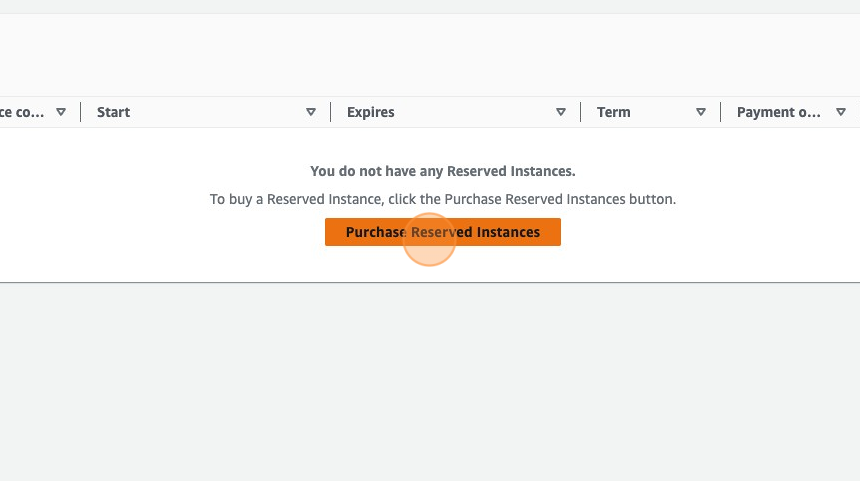Click divider between Term and Payment columns

tap(720, 112)
